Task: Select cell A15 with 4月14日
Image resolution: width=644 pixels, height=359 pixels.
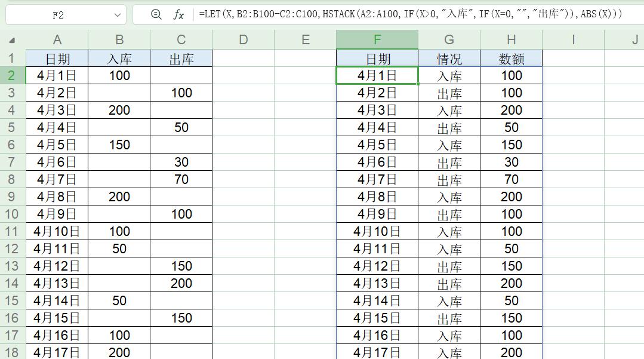Action: 57,300
